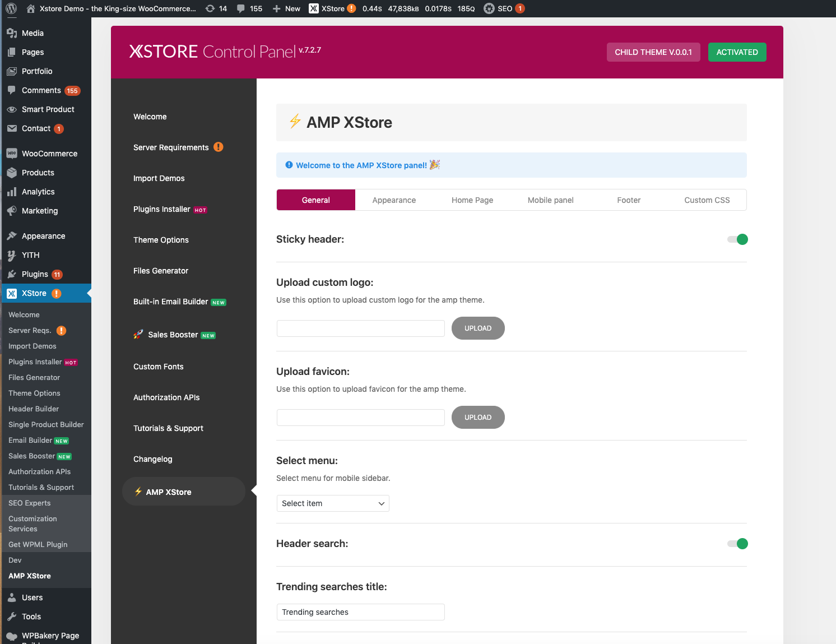Open the comments bubble icon showing 155
Screen dimensions: 836x644
coord(241,9)
